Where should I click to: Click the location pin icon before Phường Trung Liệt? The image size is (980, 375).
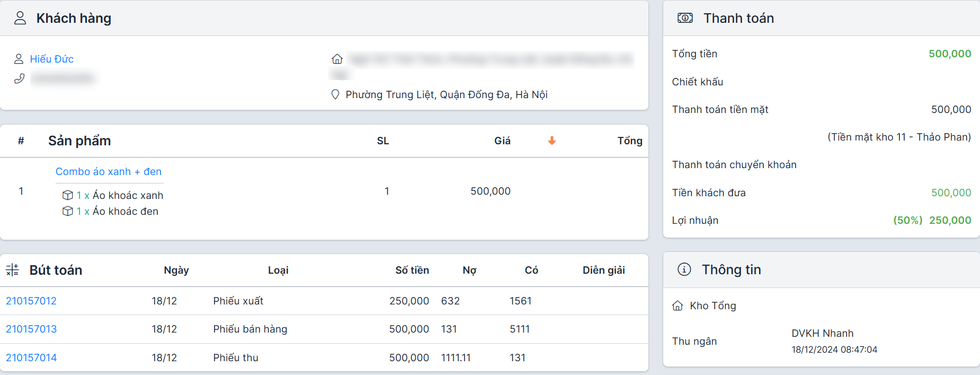tap(335, 94)
